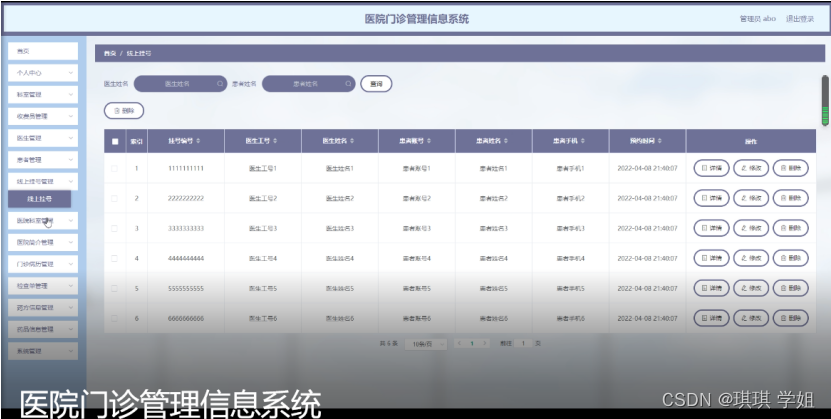Open 医院科室管理 sidebar menu

(x=43, y=221)
